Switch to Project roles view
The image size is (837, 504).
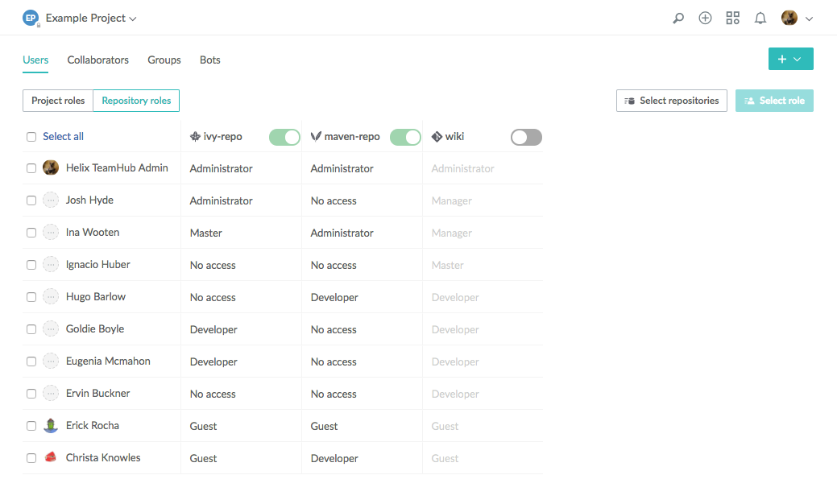[58, 101]
